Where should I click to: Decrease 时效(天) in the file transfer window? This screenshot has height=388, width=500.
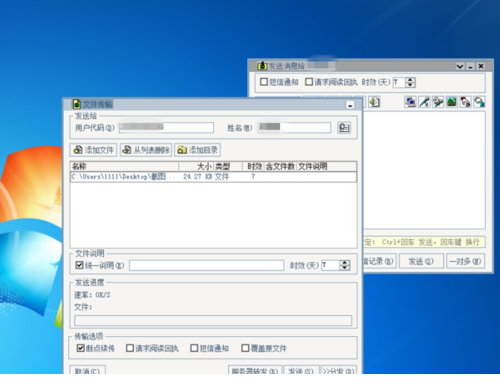[x=345, y=268]
